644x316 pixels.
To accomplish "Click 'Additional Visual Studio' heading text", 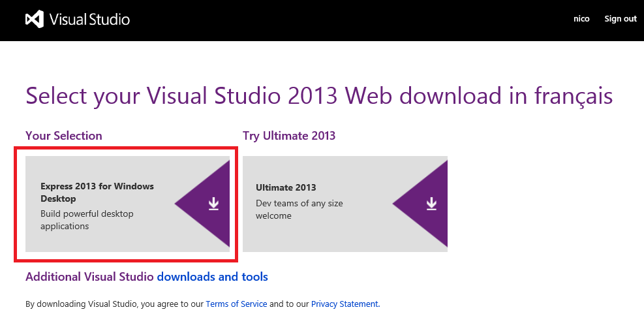I will pyautogui.click(x=89, y=277).
